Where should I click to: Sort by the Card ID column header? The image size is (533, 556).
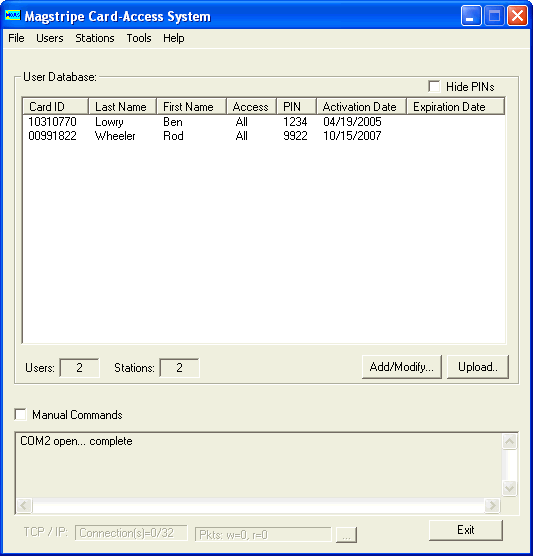click(x=55, y=106)
